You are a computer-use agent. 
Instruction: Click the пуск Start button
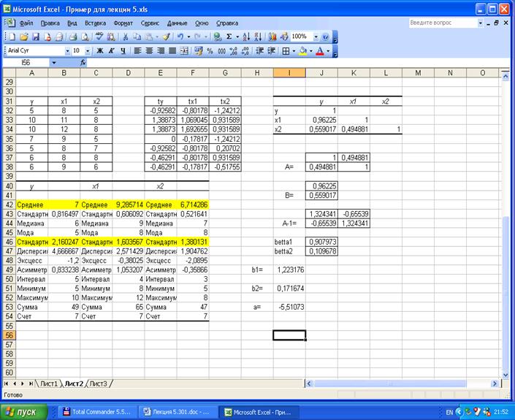[23, 412]
